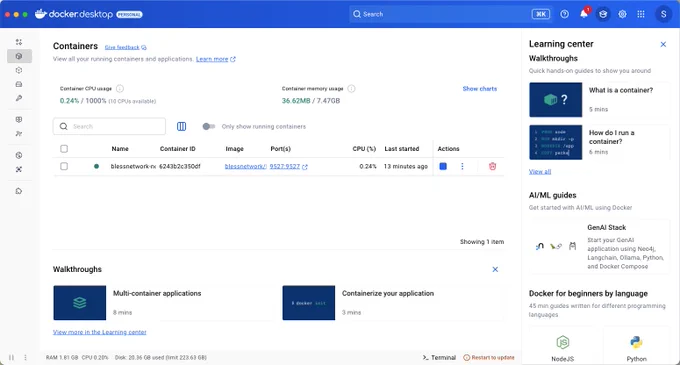680x365 pixels.
Task: Open the apps grid icon in header
Action: [x=641, y=14]
